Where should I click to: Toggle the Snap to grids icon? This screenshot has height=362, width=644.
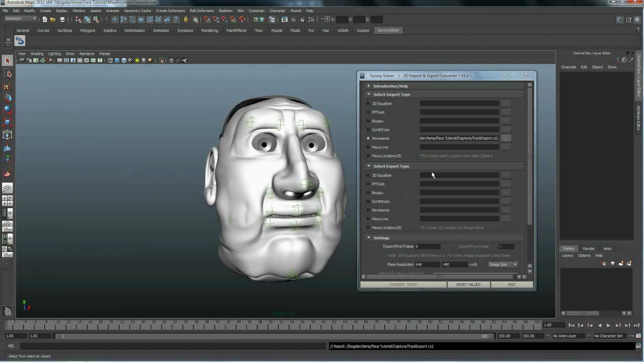tap(207, 20)
